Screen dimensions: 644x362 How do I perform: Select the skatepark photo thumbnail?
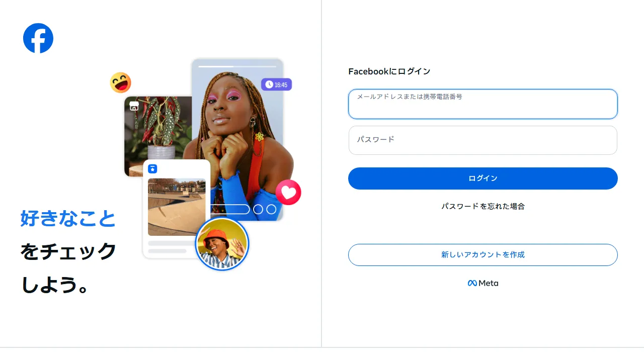coord(177,207)
